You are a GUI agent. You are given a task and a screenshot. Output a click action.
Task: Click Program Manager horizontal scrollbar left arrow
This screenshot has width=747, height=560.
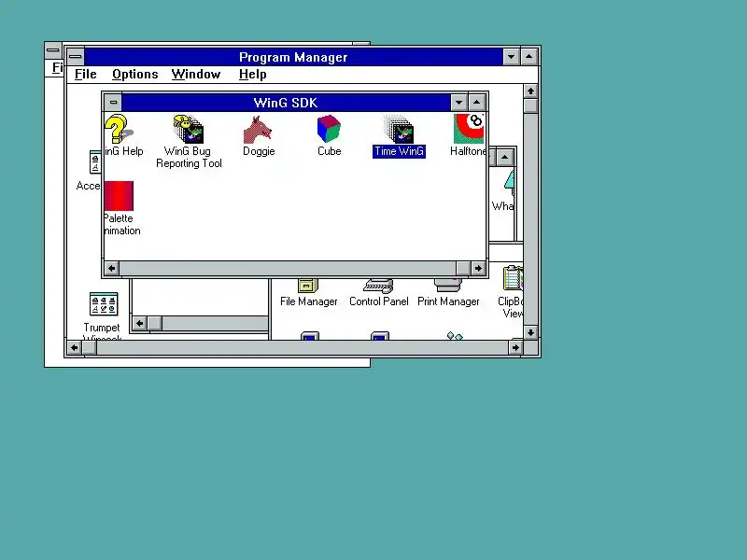coord(75,347)
